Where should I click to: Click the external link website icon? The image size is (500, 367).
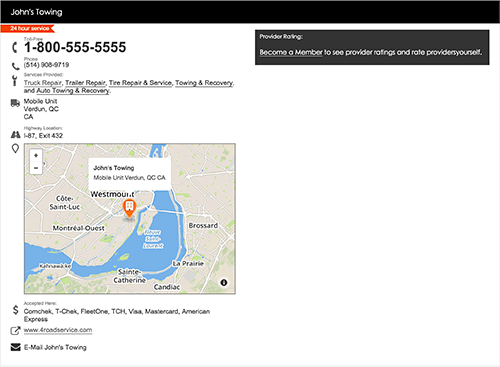pyautogui.click(x=15, y=330)
